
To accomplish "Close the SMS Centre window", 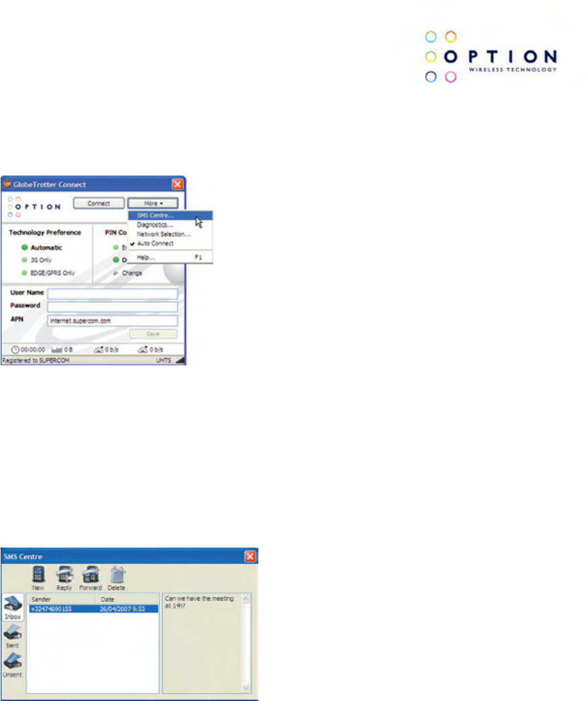I will coord(250,556).
